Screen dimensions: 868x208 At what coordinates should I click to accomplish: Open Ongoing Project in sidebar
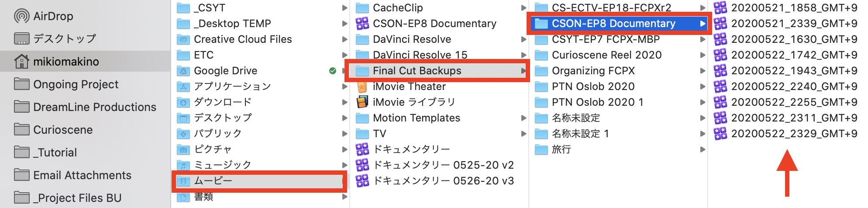click(76, 84)
